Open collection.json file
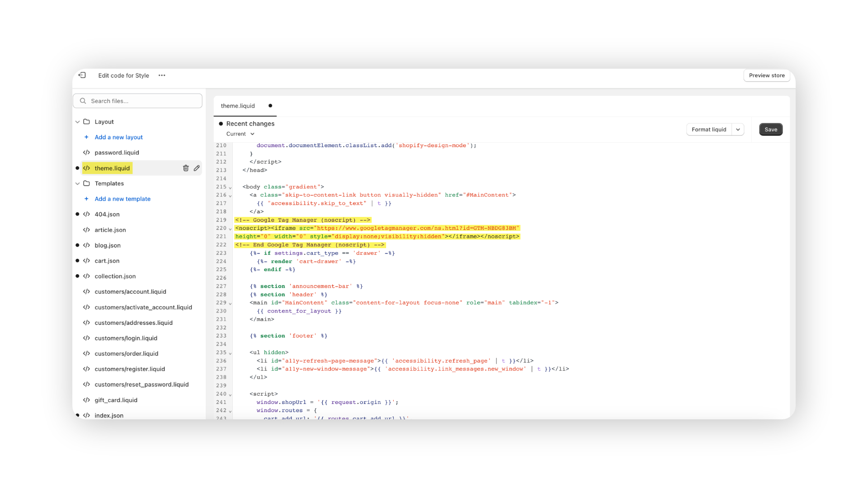The image size is (868, 488). coord(115,276)
